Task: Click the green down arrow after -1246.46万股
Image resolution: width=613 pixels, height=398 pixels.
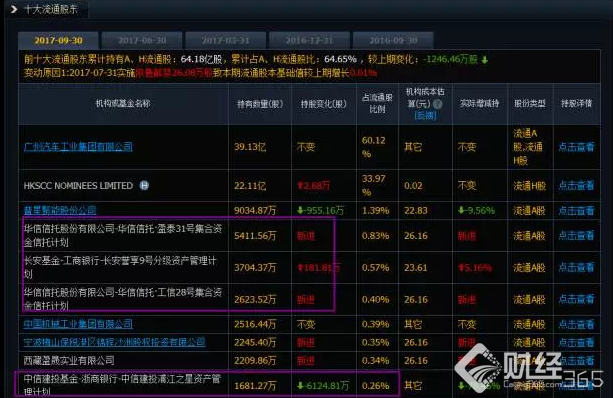Action: [484, 60]
